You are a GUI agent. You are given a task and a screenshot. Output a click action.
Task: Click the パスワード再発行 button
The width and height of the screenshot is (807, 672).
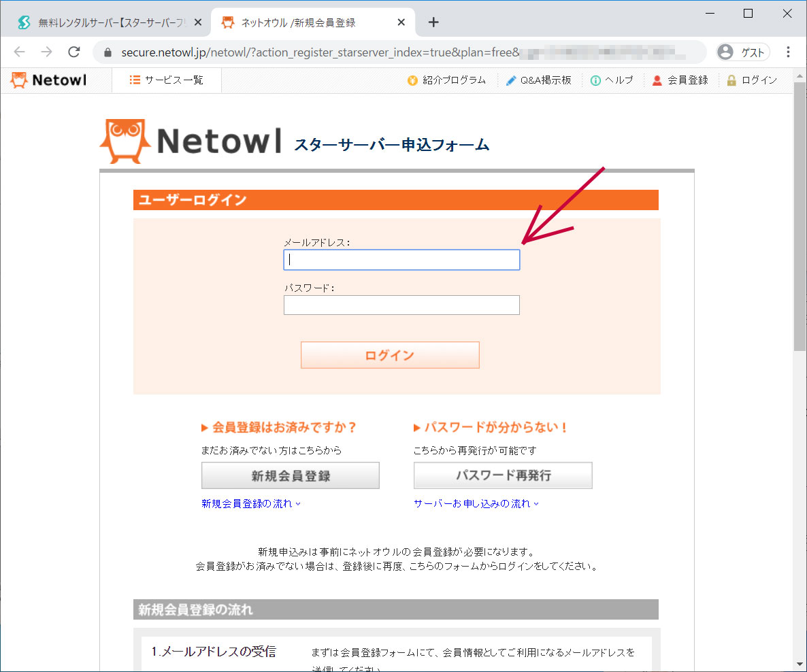coord(503,475)
